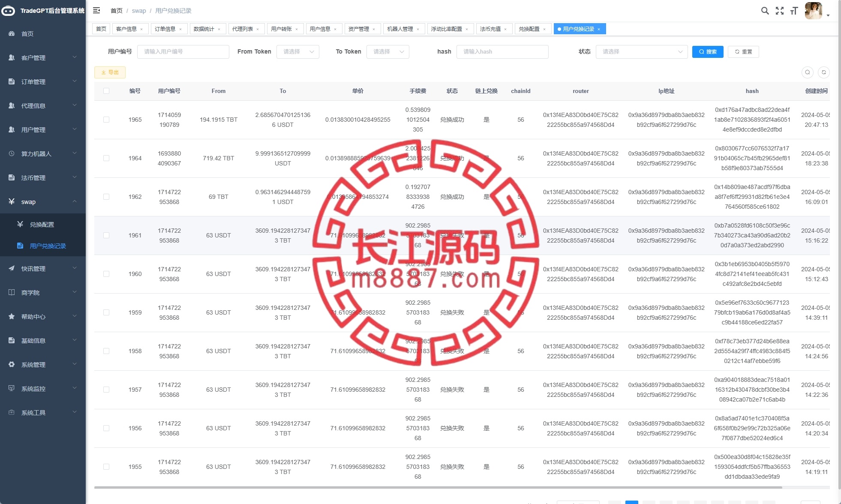
Task: Click the 订单管理 document icon in sidebar
Action: coord(12,81)
